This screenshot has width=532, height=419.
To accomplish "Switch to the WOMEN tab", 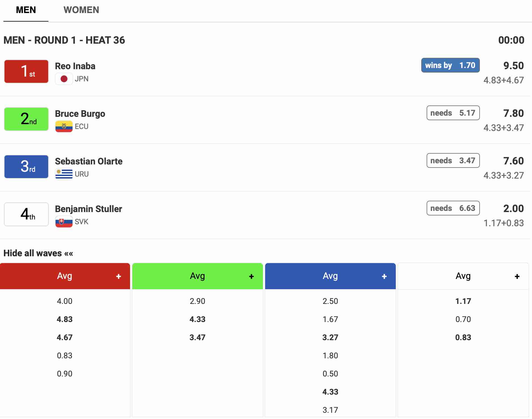I will coord(81,10).
